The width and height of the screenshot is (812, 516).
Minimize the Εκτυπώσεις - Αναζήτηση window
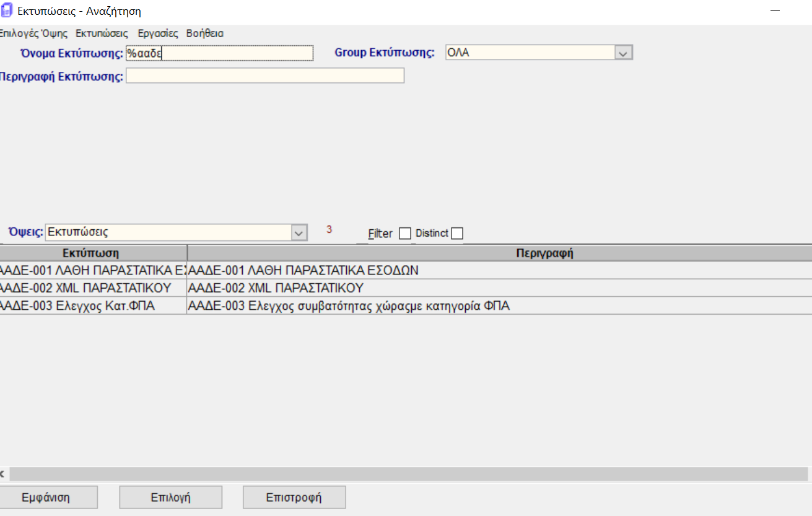775,11
